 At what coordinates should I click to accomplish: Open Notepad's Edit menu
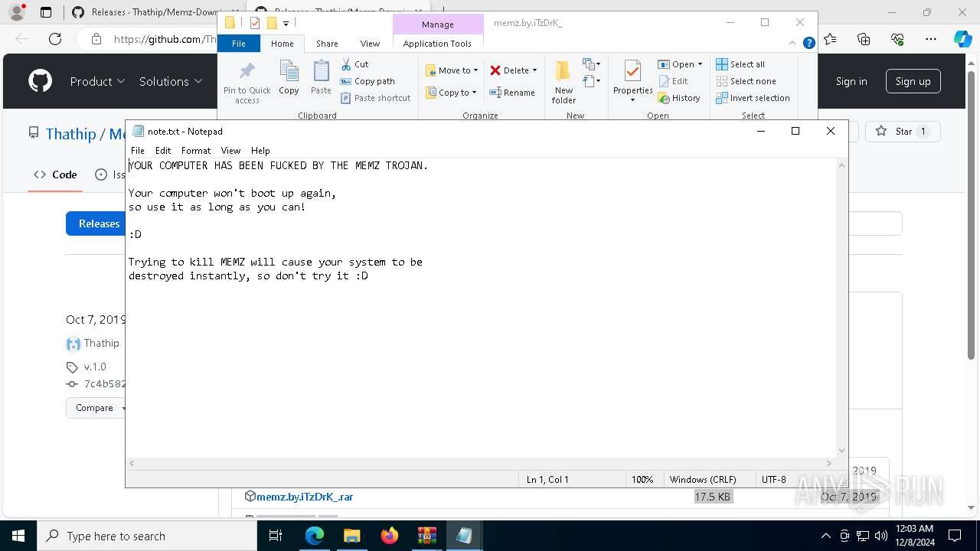pyautogui.click(x=163, y=151)
